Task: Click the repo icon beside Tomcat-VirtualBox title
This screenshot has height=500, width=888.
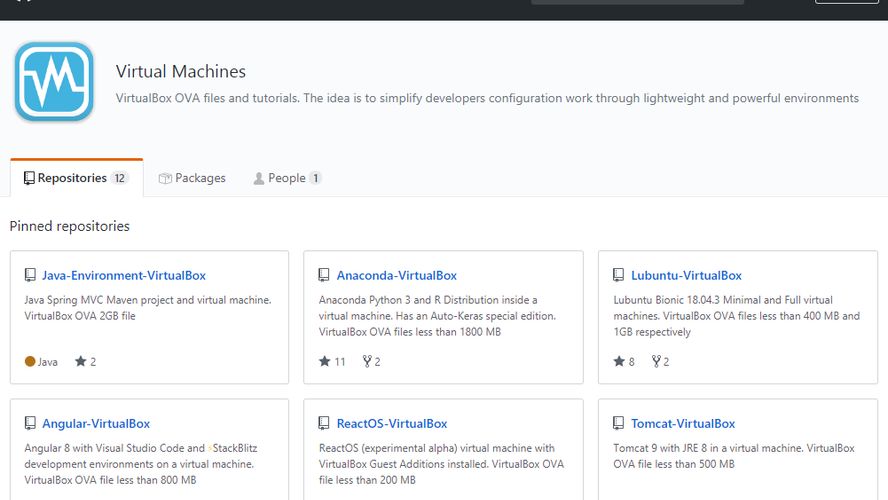Action: [x=619, y=424]
